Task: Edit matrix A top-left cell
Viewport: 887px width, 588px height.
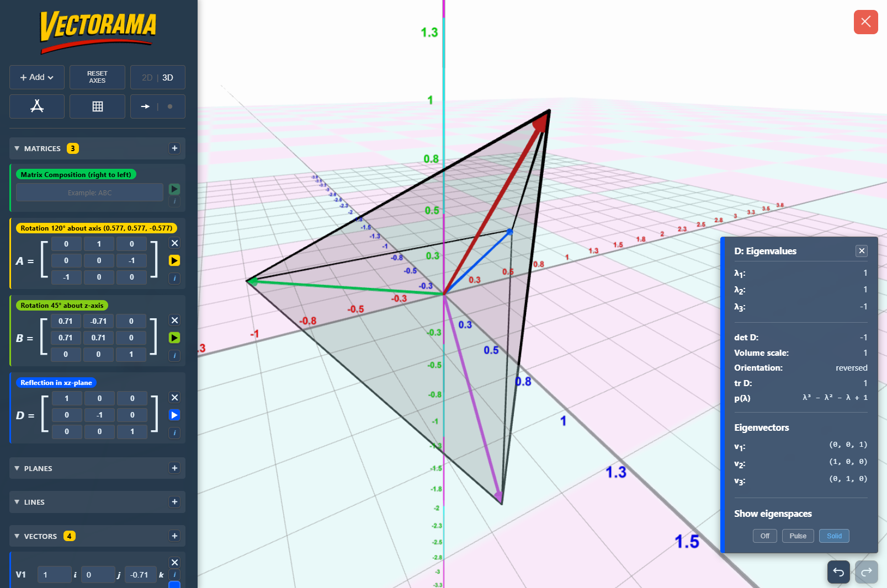Action: click(x=66, y=244)
